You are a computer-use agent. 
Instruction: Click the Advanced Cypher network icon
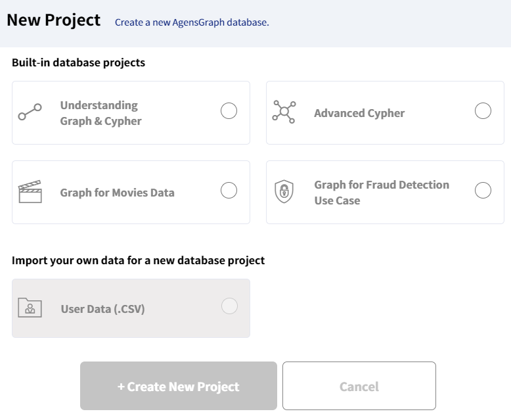pyautogui.click(x=284, y=112)
